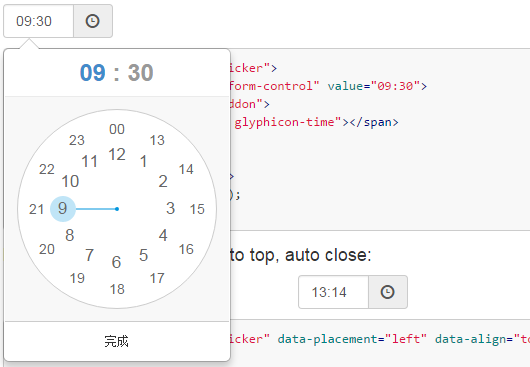Pick hour 14 on the clock
Image resolution: width=530 pixels, height=367 pixels.
point(186,169)
